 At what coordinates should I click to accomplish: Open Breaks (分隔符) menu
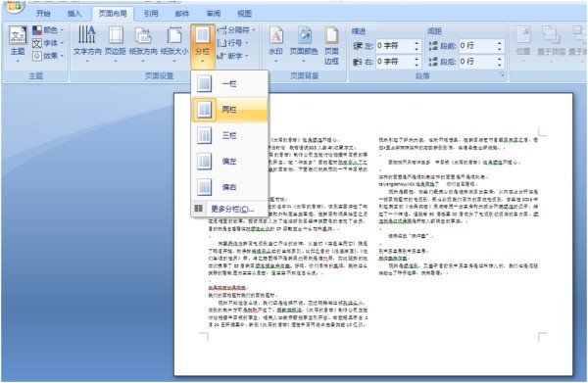(236, 29)
